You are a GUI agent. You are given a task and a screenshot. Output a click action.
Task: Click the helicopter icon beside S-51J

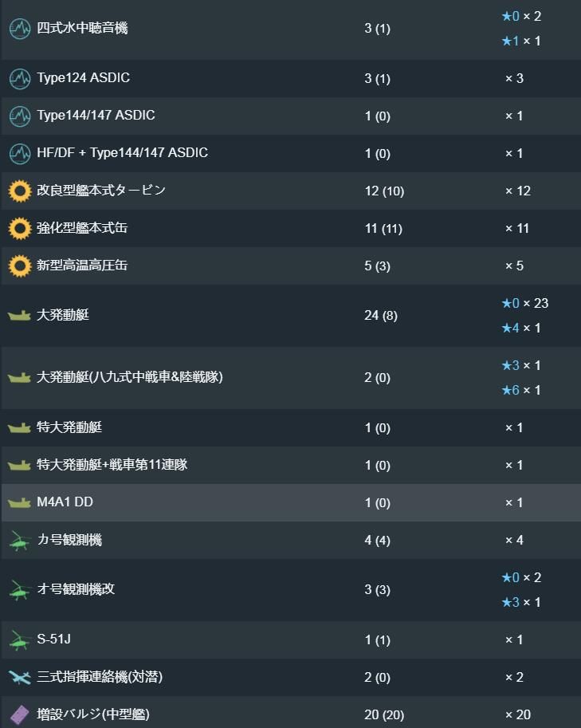point(19,640)
